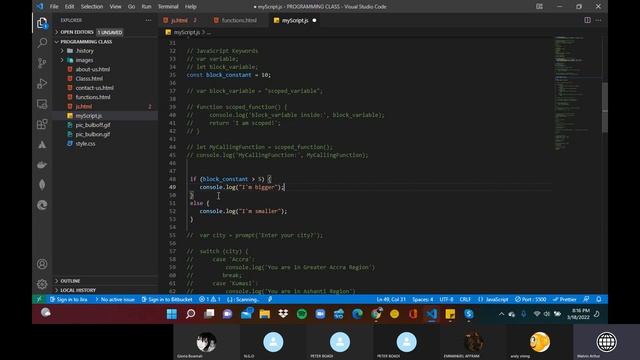Image resolution: width=640 pixels, height=360 pixels.
Task: Open Explorer panel's ellipsis menu
Action: point(148,20)
